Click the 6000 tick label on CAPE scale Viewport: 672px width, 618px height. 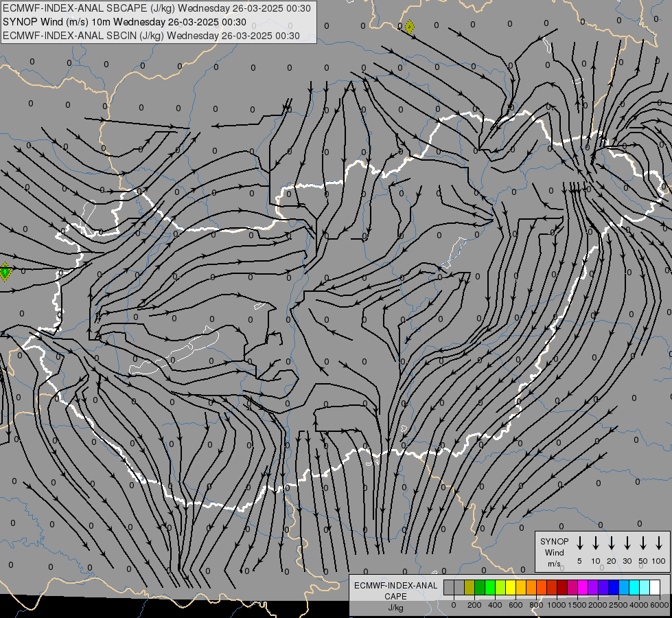tap(659, 605)
